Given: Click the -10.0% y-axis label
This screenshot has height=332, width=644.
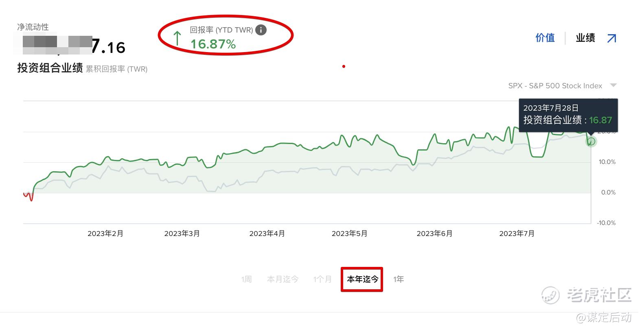Looking at the screenshot, I should pyautogui.click(x=606, y=223).
